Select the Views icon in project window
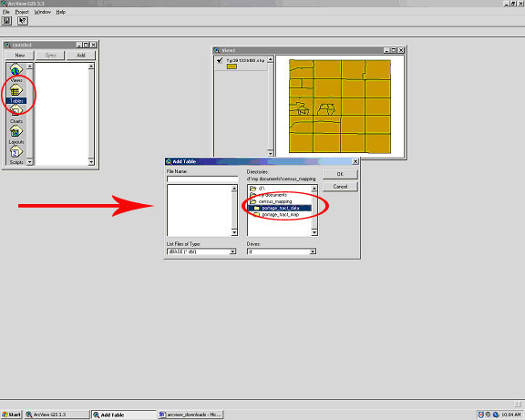The height and width of the screenshot is (420, 525). pyautogui.click(x=16, y=70)
